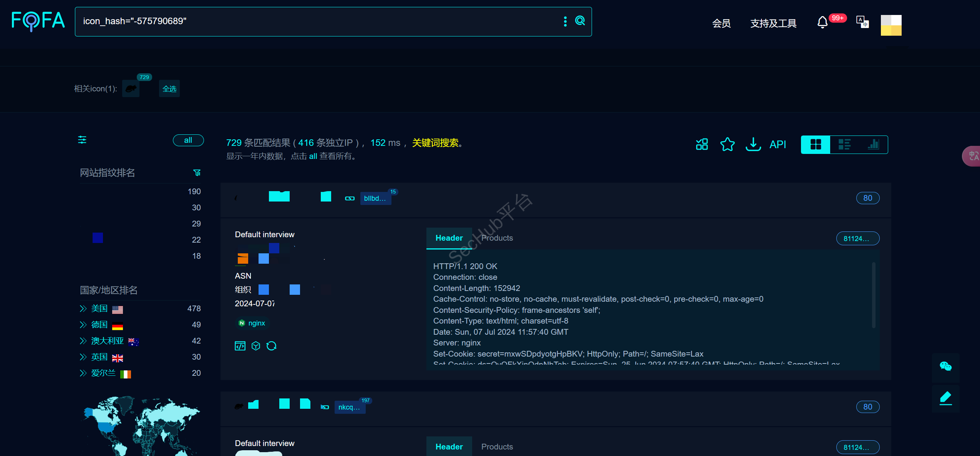Viewport: 980px width, 456px height.
Task: Open the three-dot search options menu
Action: coord(565,21)
